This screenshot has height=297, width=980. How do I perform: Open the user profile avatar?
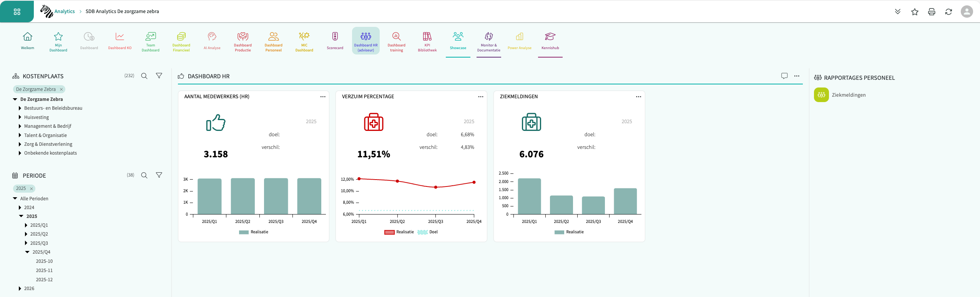(967, 12)
